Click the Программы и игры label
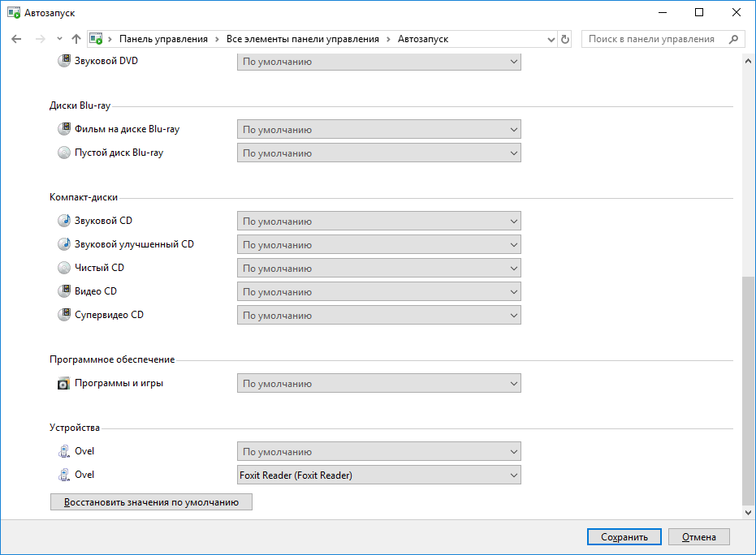Viewport: 756px width, 555px height. [119, 383]
